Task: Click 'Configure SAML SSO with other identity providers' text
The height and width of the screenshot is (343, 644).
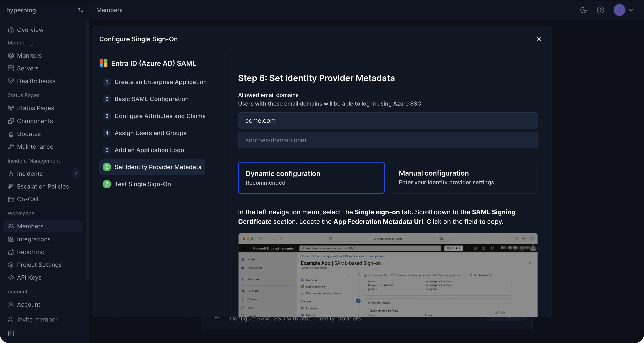Action: 295,319
